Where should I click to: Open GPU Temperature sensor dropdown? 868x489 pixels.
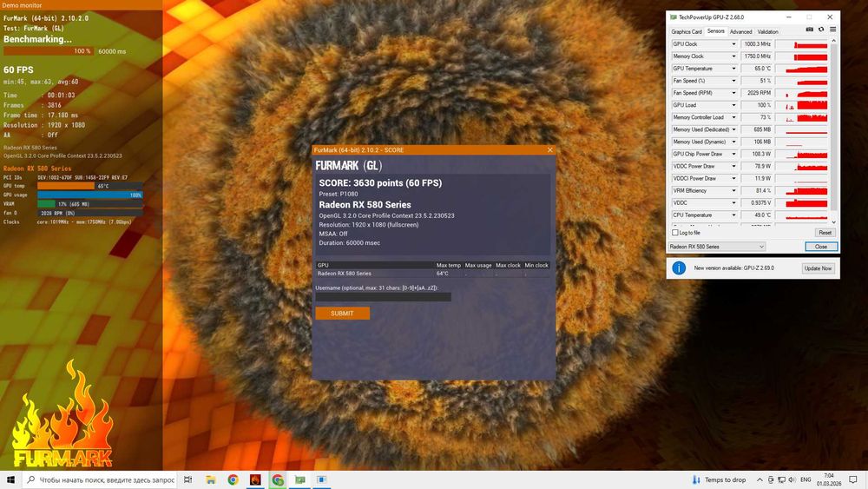(x=734, y=69)
